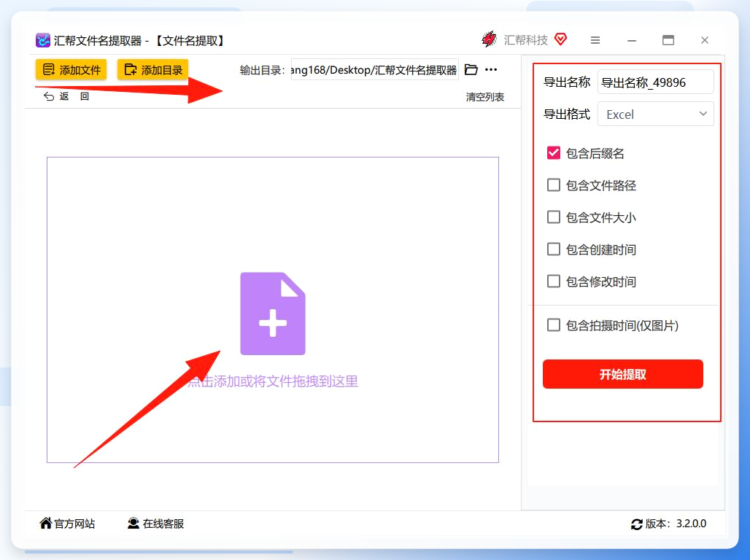Maximize the window
The height and width of the screenshot is (560, 750).
[668, 40]
